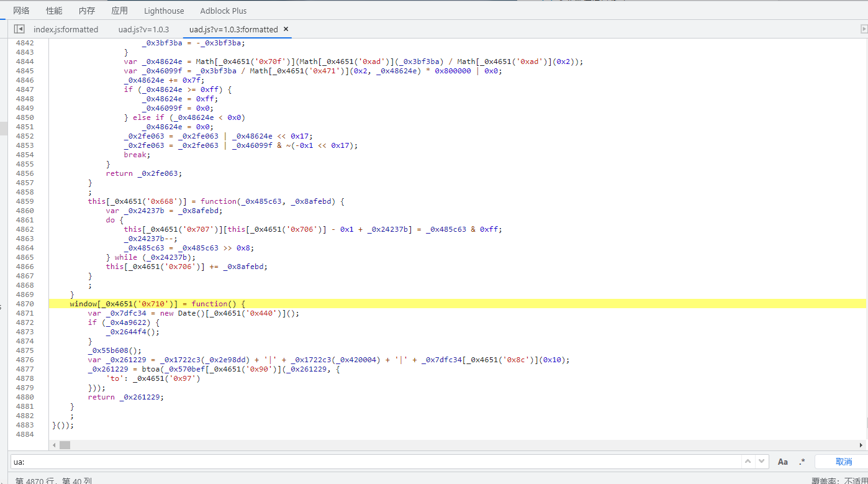Toggle the file navigator sidebar icon
868x484 pixels.
[19, 29]
